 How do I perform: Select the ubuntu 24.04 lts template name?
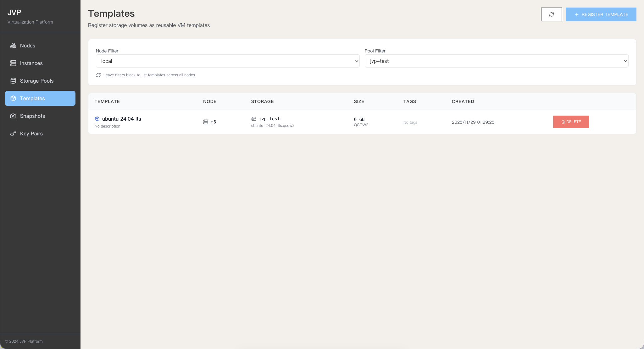(x=121, y=119)
